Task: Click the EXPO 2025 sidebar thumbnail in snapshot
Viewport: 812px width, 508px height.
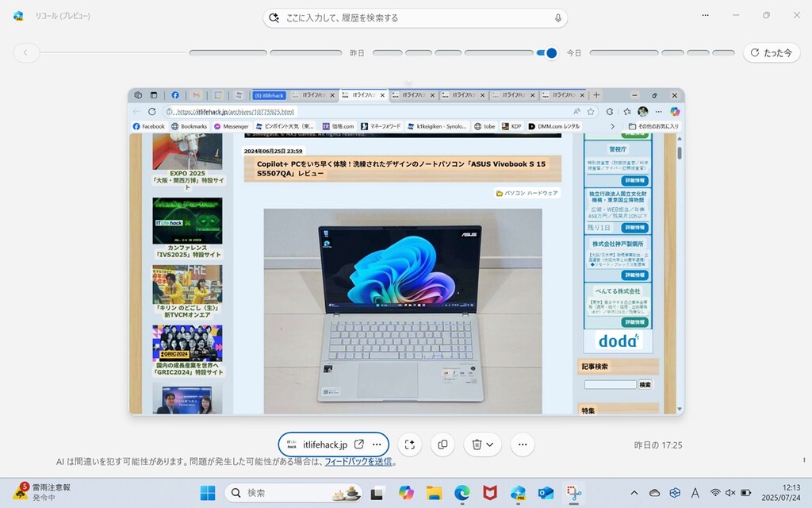Action: pyautogui.click(x=187, y=152)
